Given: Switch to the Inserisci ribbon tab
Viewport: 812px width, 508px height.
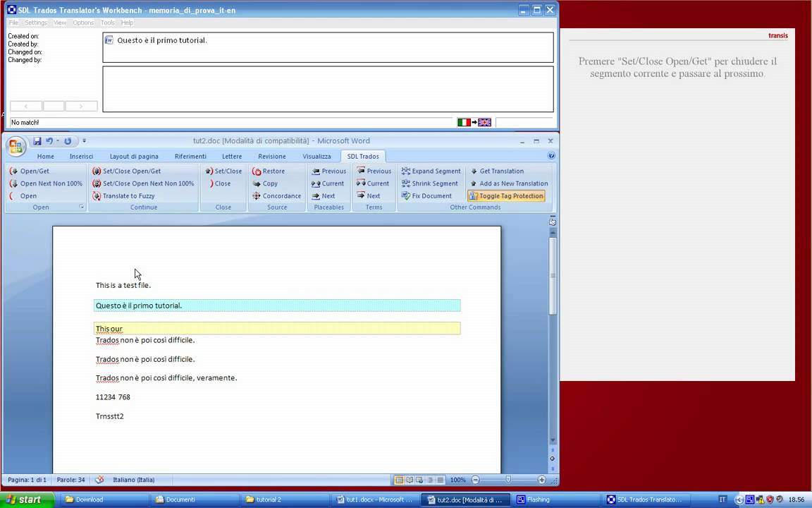Looking at the screenshot, I should point(81,157).
